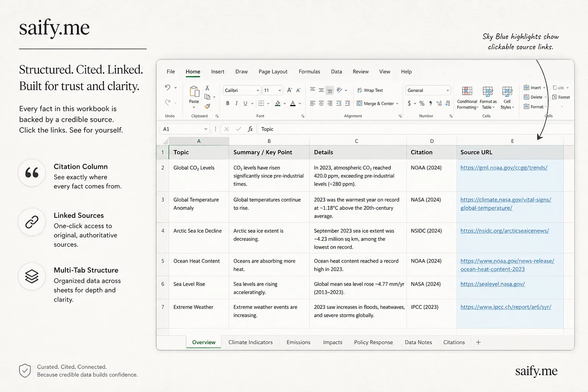This screenshot has height=392, width=588.
Task: Open the Format as Table menu
Action: pyautogui.click(x=488, y=98)
